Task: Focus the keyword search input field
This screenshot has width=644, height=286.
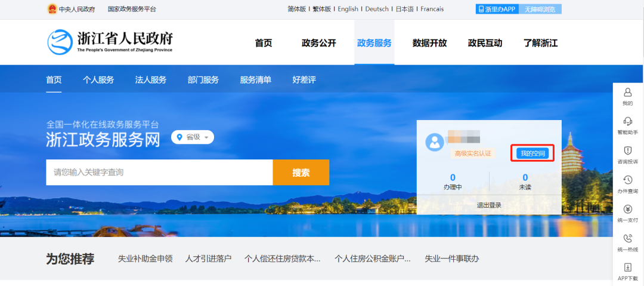Action: click(x=159, y=173)
